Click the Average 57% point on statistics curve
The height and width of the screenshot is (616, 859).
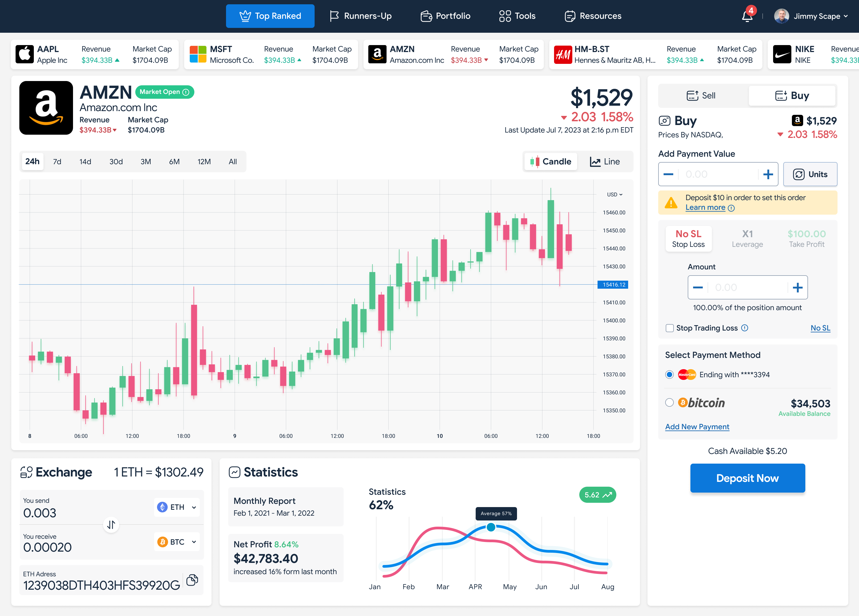point(491,527)
